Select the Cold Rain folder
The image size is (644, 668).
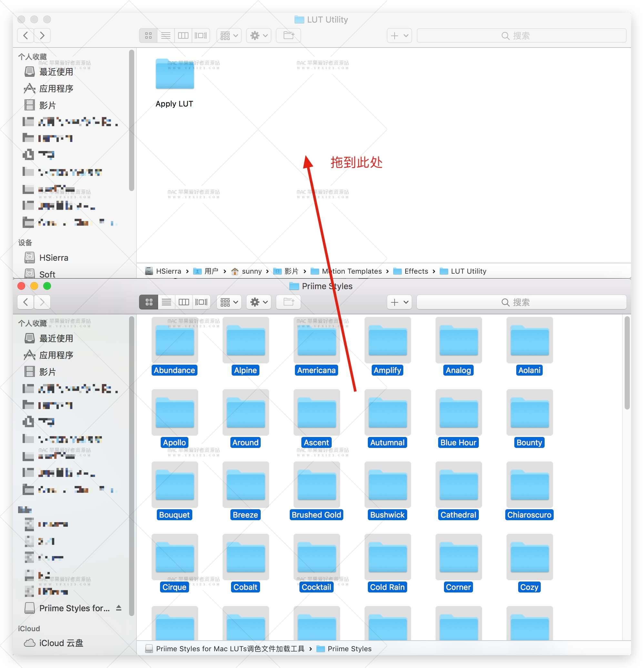[x=387, y=558]
